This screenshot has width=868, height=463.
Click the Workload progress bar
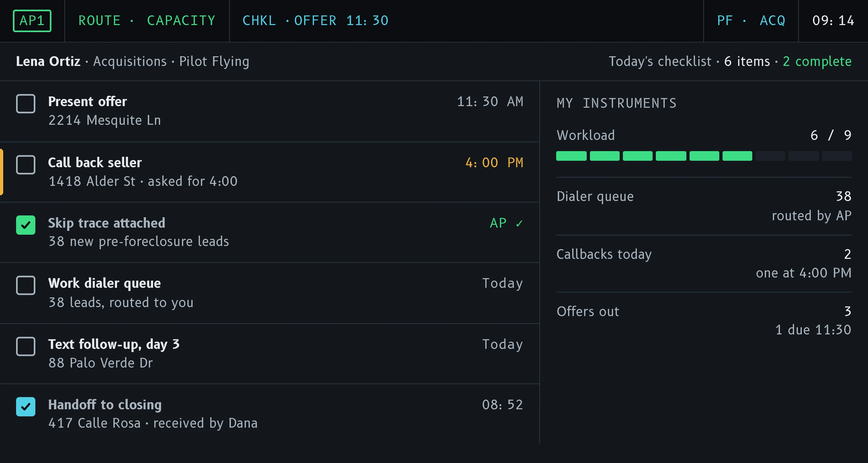click(704, 156)
